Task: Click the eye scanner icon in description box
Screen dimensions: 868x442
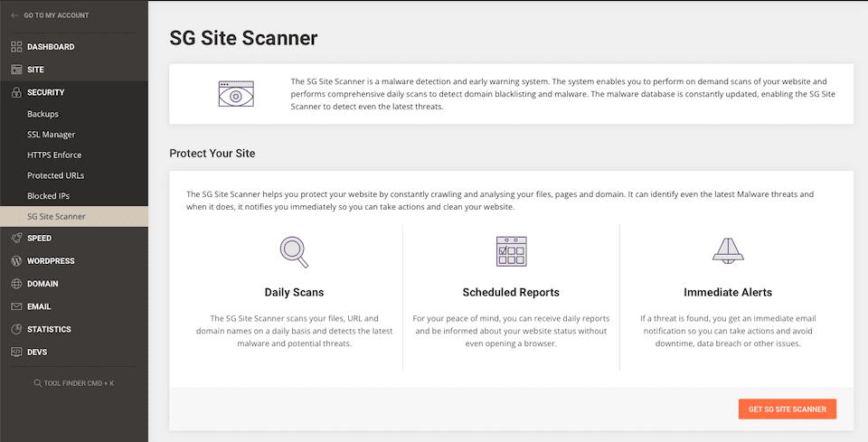Action: (236, 94)
